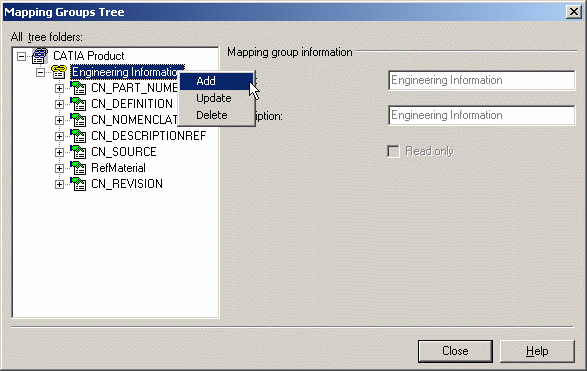Select the RefMaterial tree label

118,168
